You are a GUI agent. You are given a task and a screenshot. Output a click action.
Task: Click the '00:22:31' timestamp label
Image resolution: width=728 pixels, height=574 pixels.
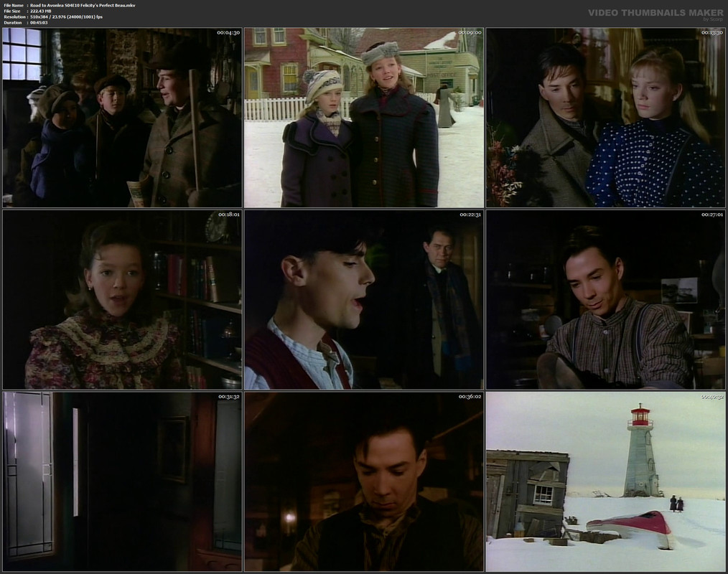[x=470, y=215]
